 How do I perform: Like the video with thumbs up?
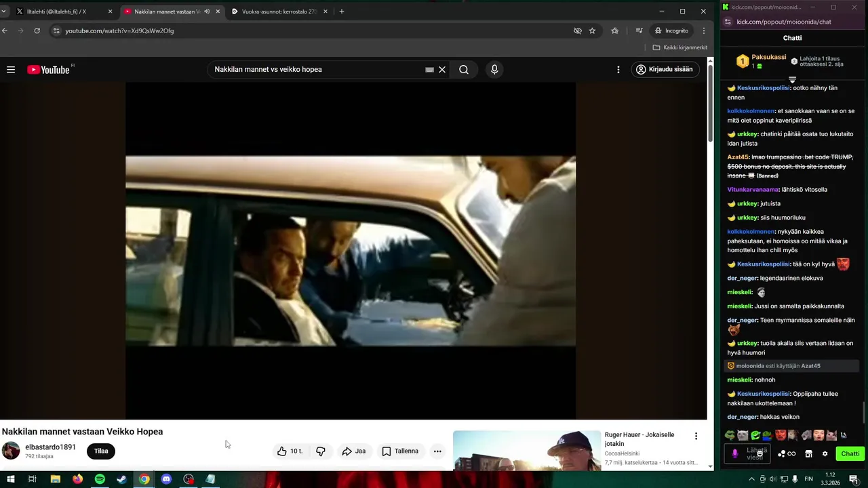point(290,451)
